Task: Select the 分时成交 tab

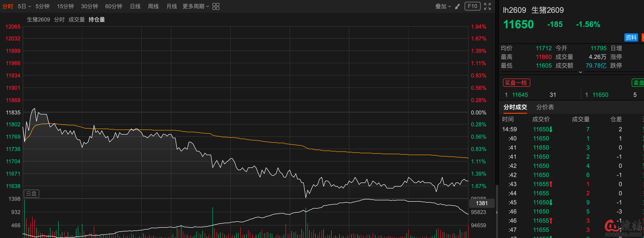Action: coord(515,107)
